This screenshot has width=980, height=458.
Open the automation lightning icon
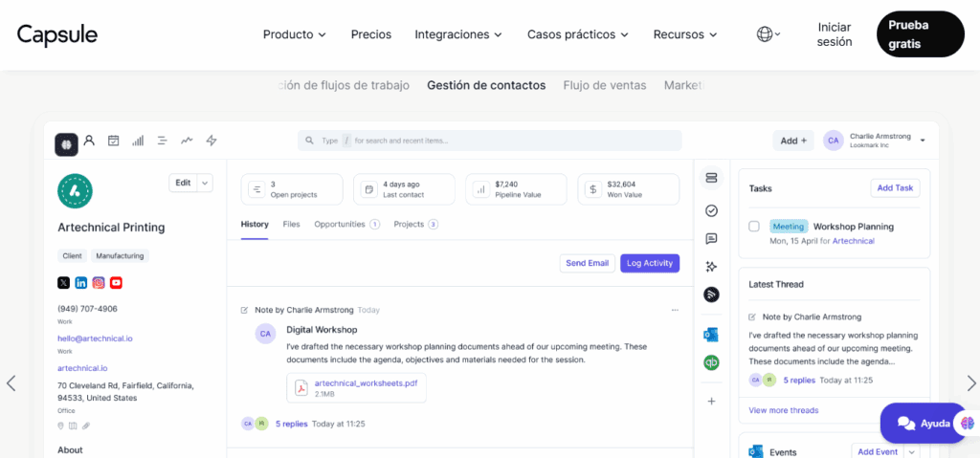[x=212, y=141]
